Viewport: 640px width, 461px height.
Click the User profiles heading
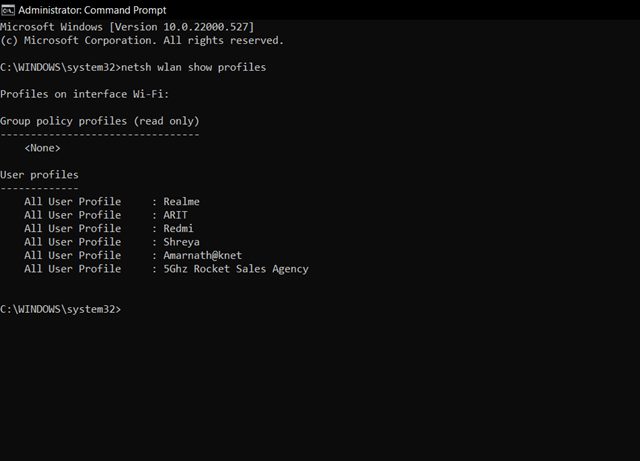coord(39,175)
